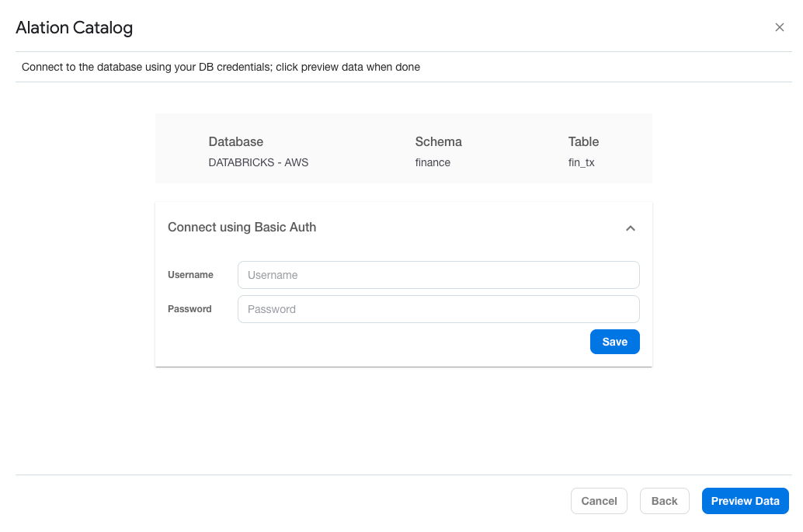Click the 'Database' column heading
This screenshot has width=803, height=532.
(x=235, y=141)
